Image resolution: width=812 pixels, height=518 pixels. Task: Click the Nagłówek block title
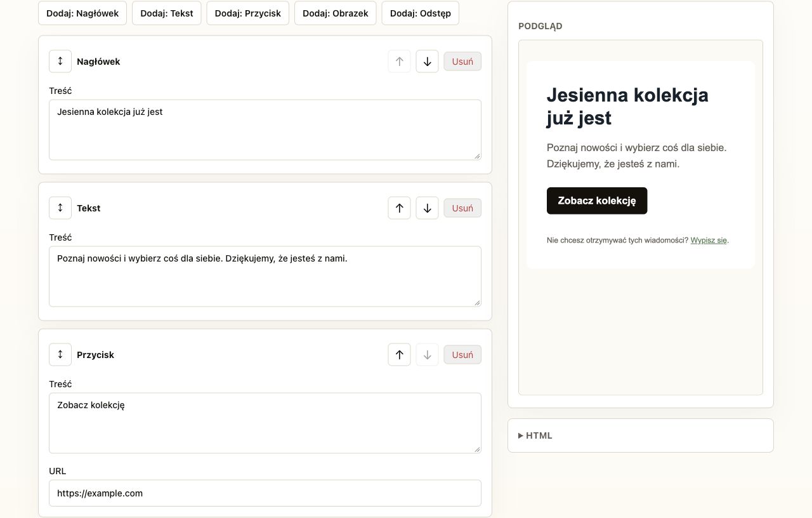(x=98, y=62)
